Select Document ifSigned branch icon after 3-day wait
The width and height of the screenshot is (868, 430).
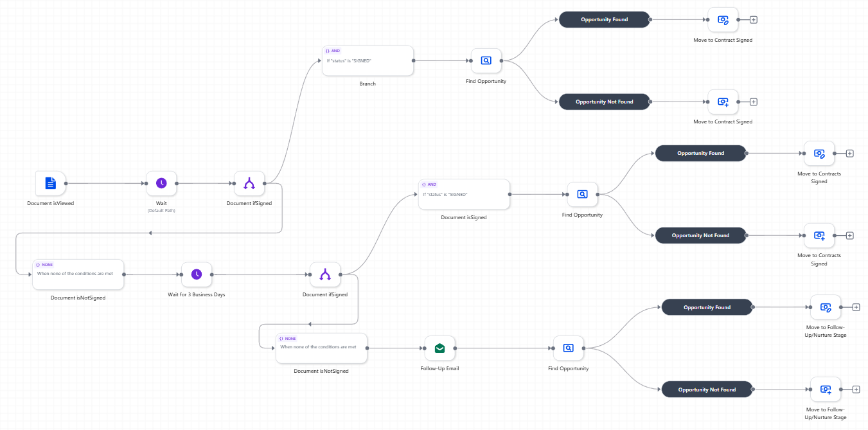click(x=325, y=274)
